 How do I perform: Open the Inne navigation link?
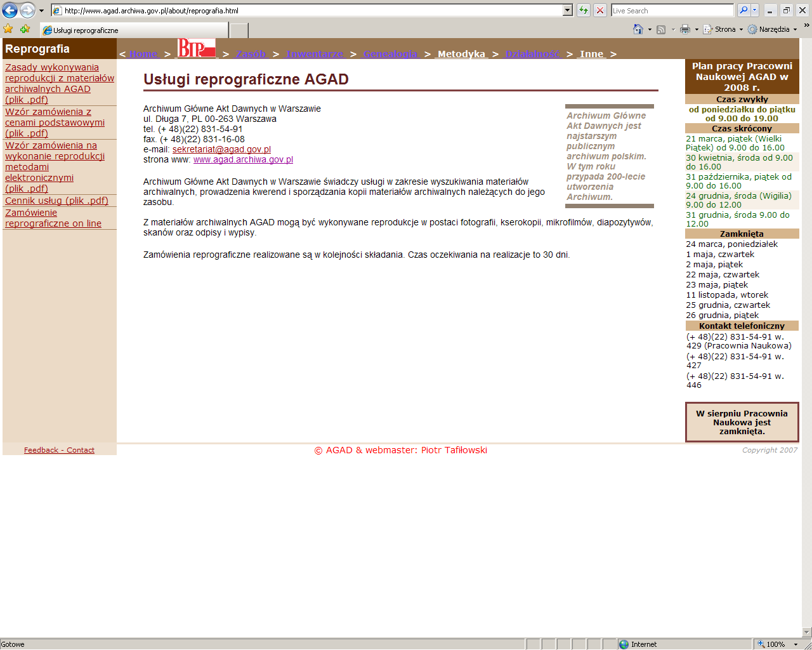click(591, 54)
